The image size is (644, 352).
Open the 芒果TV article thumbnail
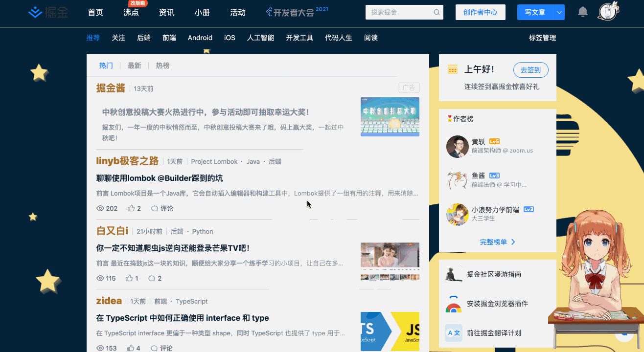pyautogui.click(x=390, y=262)
